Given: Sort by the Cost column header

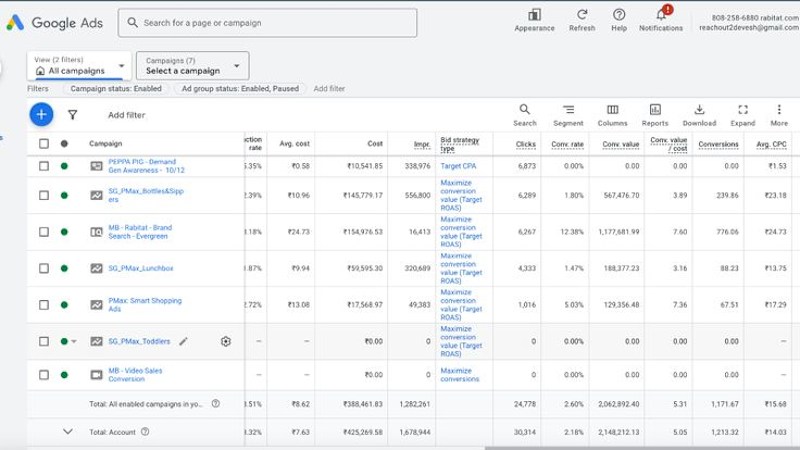Looking at the screenshot, I should (375, 143).
